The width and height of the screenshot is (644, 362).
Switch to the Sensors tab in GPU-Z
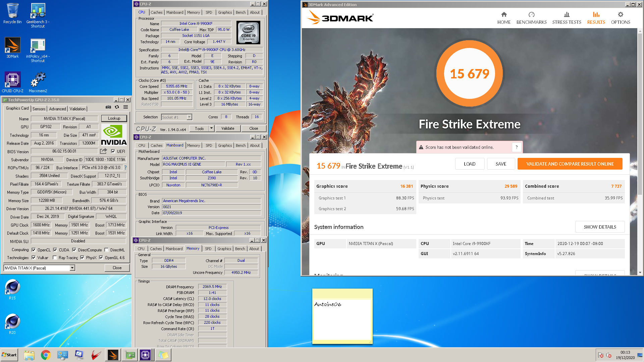[39, 109]
